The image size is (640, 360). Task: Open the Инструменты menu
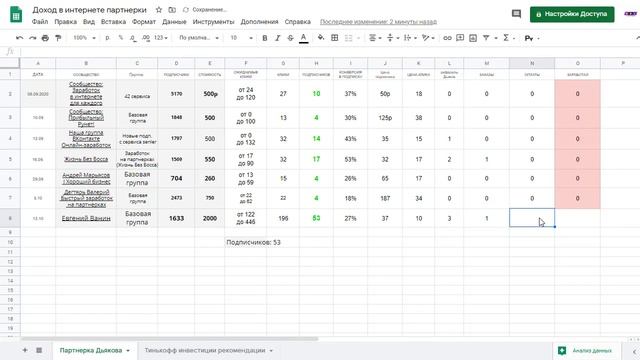click(213, 22)
